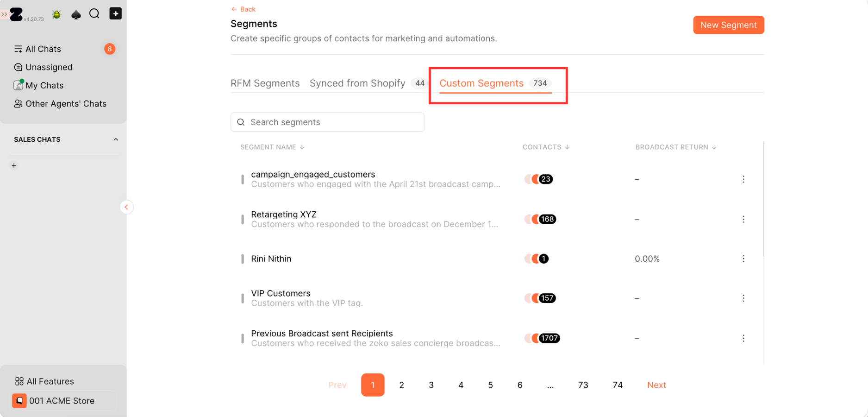Open search via magnifier icon
Image resolution: width=868 pixels, height=417 pixels.
pos(94,14)
